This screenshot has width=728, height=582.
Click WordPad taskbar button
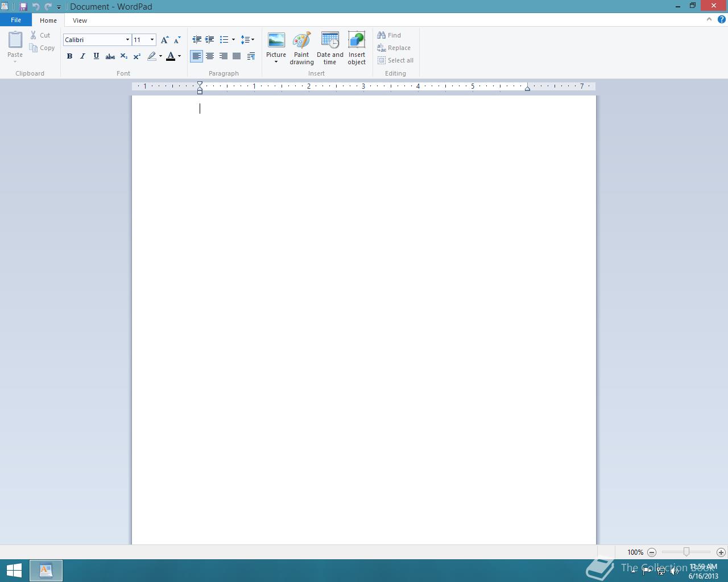[x=46, y=571]
